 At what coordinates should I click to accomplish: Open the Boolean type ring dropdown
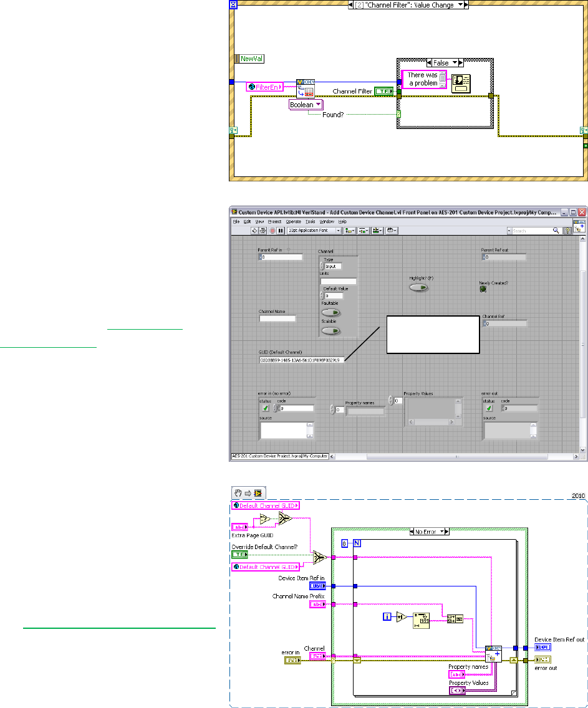click(x=306, y=105)
